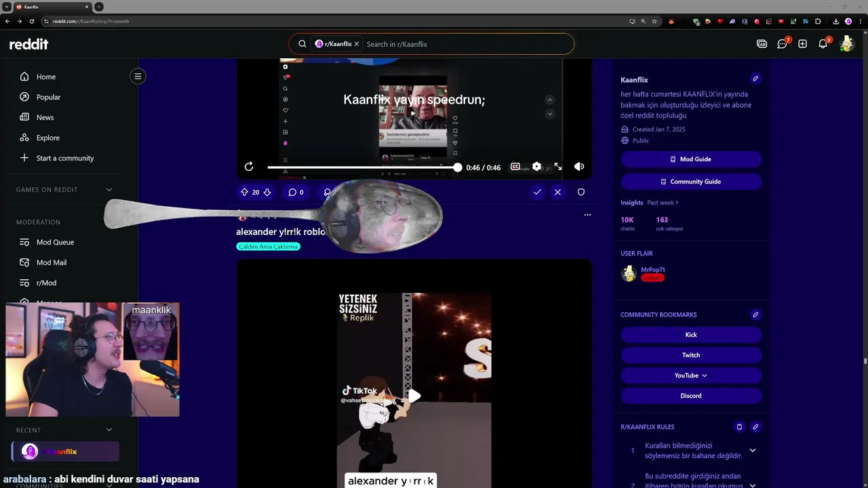This screenshot has width=868, height=488.
Task: Click the page vertical scrollbar
Action: [865, 361]
